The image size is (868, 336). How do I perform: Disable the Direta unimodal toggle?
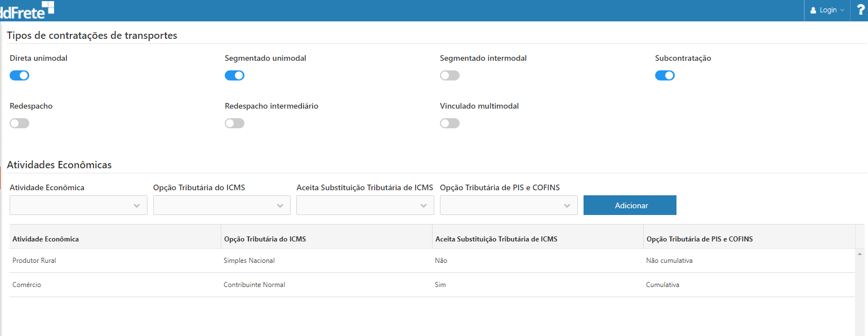coord(20,75)
